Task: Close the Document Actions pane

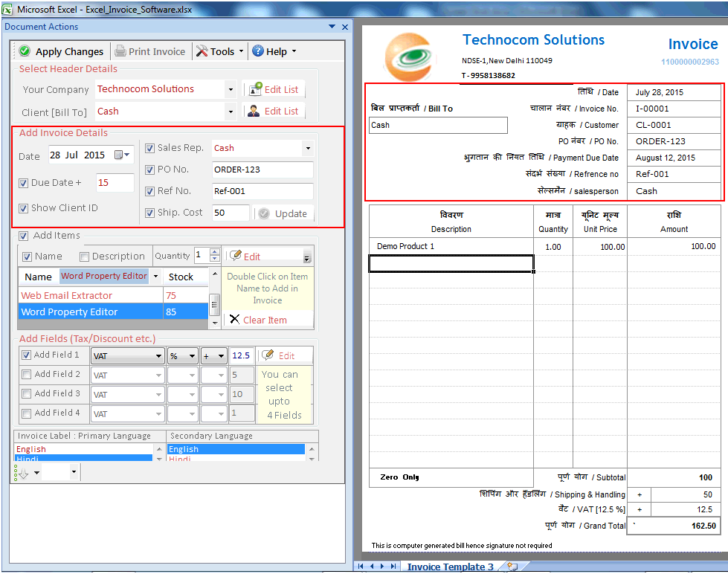Action: pyautogui.click(x=344, y=26)
